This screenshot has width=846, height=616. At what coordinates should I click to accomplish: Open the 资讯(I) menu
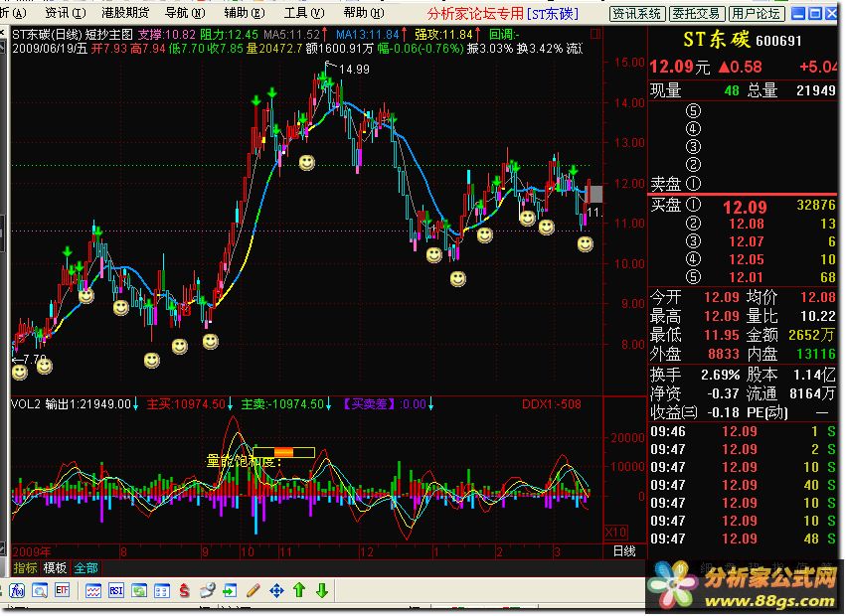click(x=66, y=12)
